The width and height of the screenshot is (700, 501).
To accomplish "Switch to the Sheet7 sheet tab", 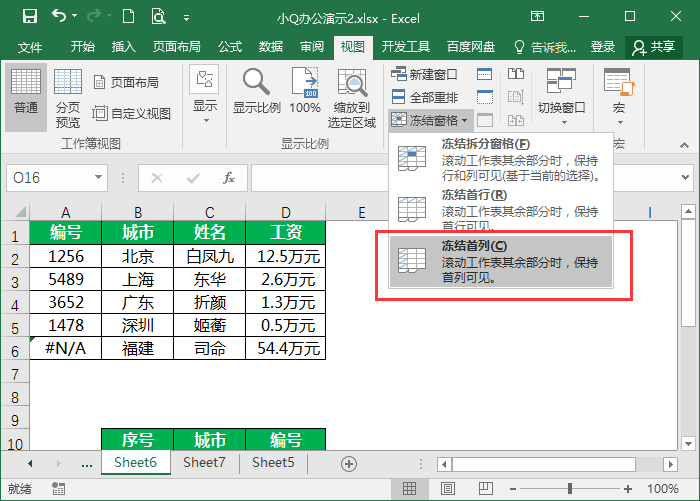I will coord(204,462).
